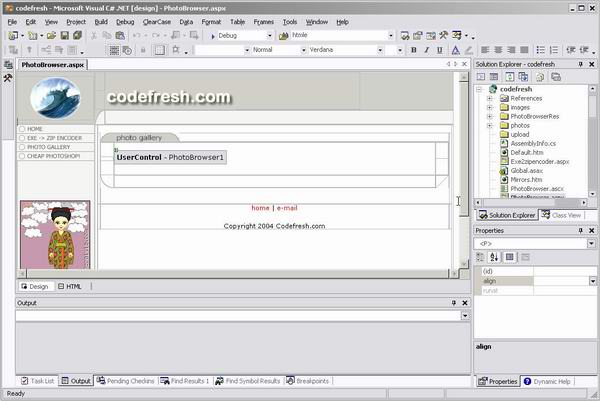This screenshot has height=401, width=600.
Task: Click the Properties grid page icon
Action: (x=510, y=258)
